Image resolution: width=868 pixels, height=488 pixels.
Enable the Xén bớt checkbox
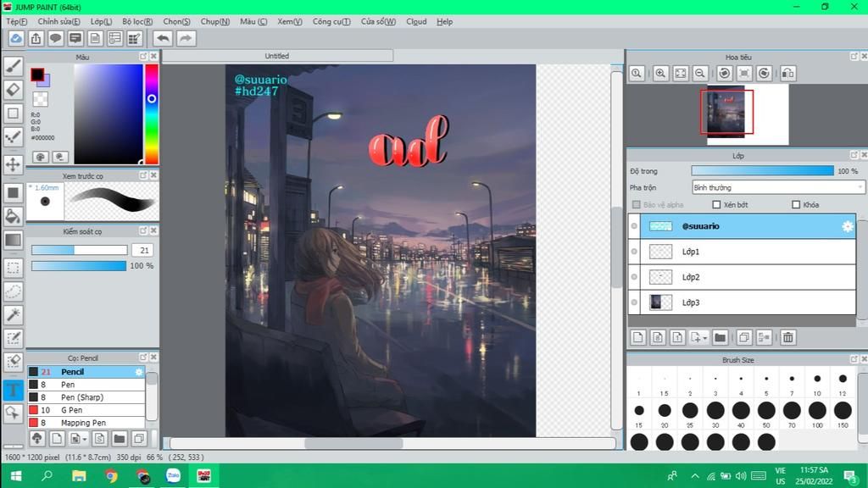click(716, 205)
